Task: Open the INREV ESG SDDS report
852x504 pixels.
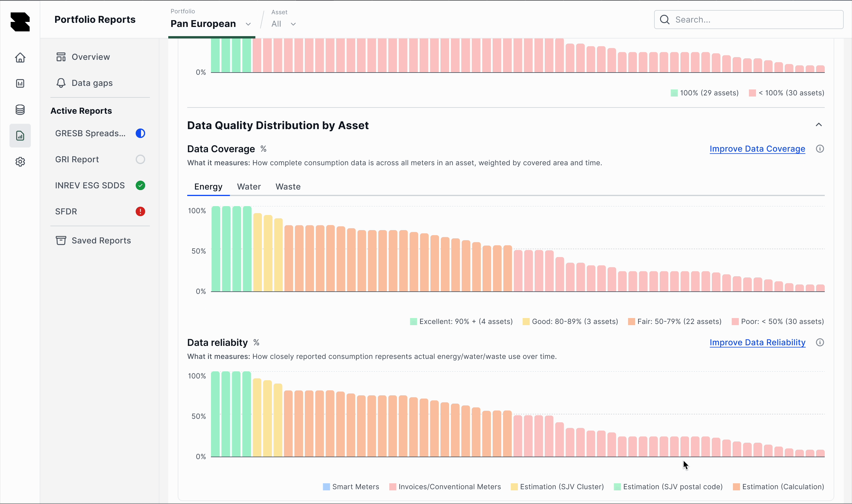Action: click(x=100, y=185)
